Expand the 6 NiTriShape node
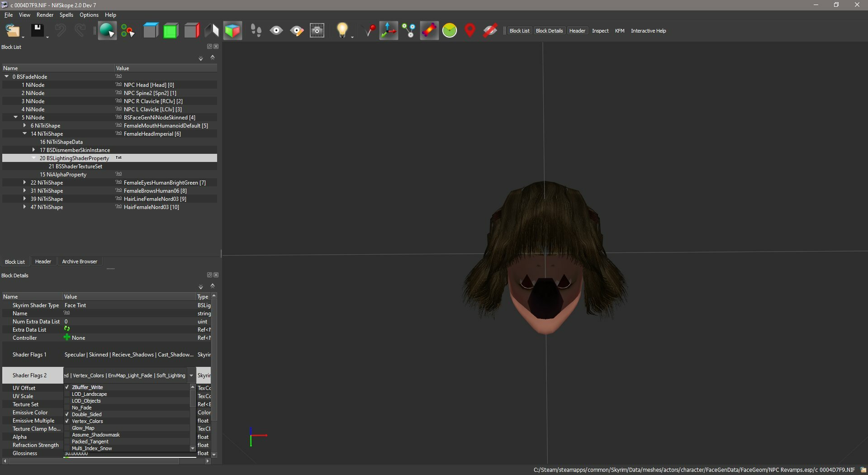This screenshot has height=475, width=868. [25, 125]
